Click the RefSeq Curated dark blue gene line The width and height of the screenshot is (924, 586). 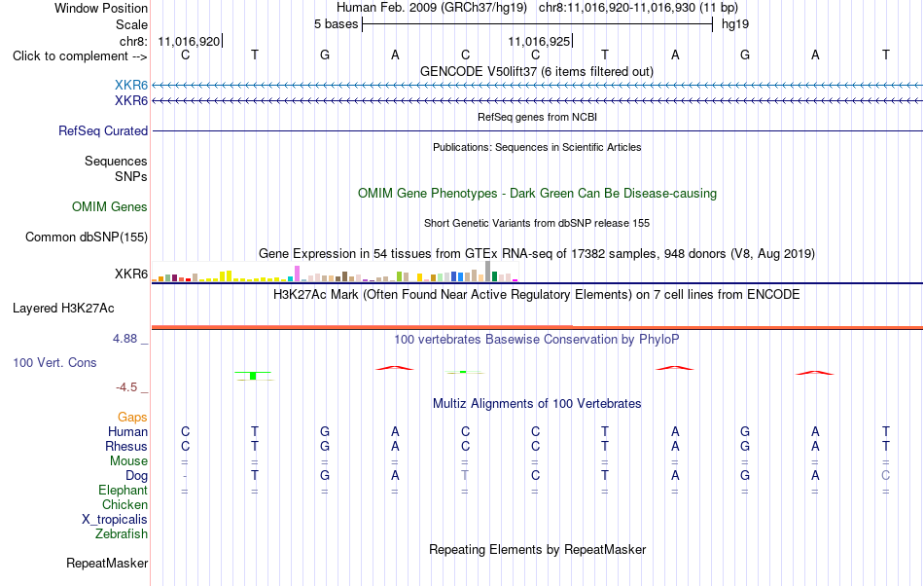pyautogui.click(x=537, y=130)
